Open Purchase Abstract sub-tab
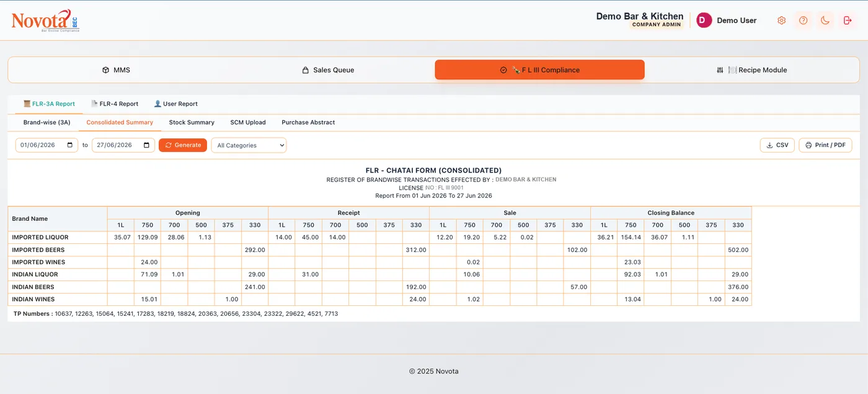868x394 pixels. (308, 122)
